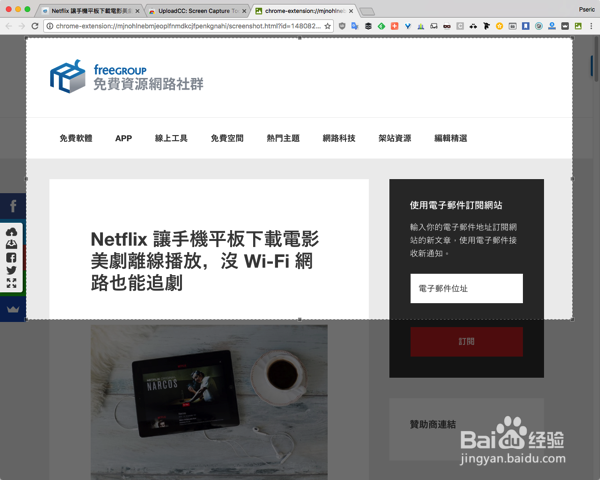600x480 pixels.
Task: Open the 架站資源 menu item
Action: pos(395,138)
